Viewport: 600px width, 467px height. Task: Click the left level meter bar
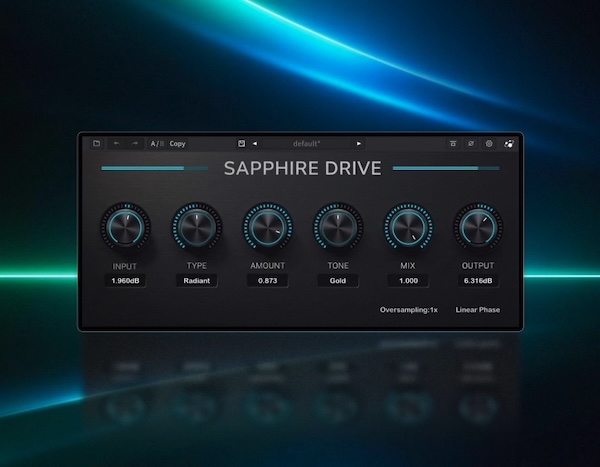click(155, 168)
